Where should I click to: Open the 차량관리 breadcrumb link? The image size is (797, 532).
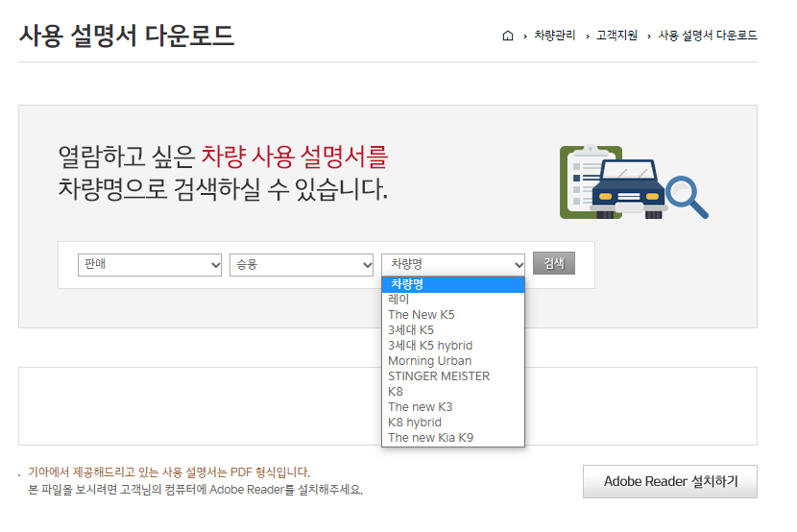point(555,36)
